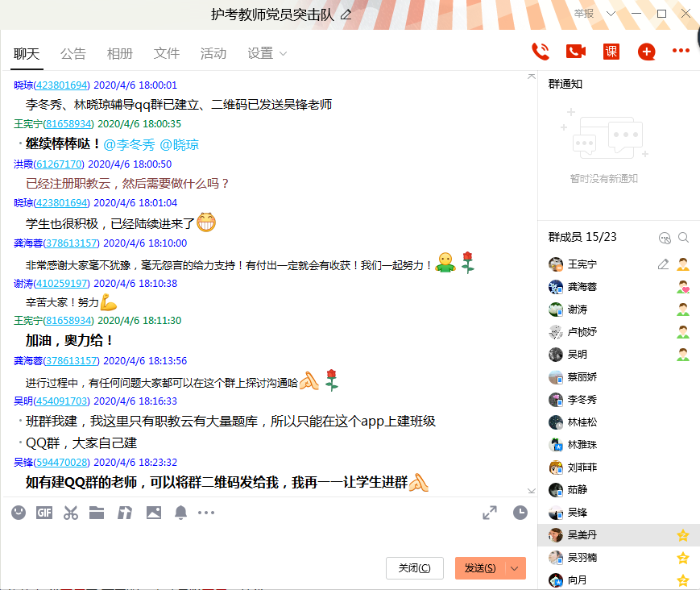Open the red three-dot more menu
Viewport: 700px width, 590px height.
pyautogui.click(x=681, y=52)
